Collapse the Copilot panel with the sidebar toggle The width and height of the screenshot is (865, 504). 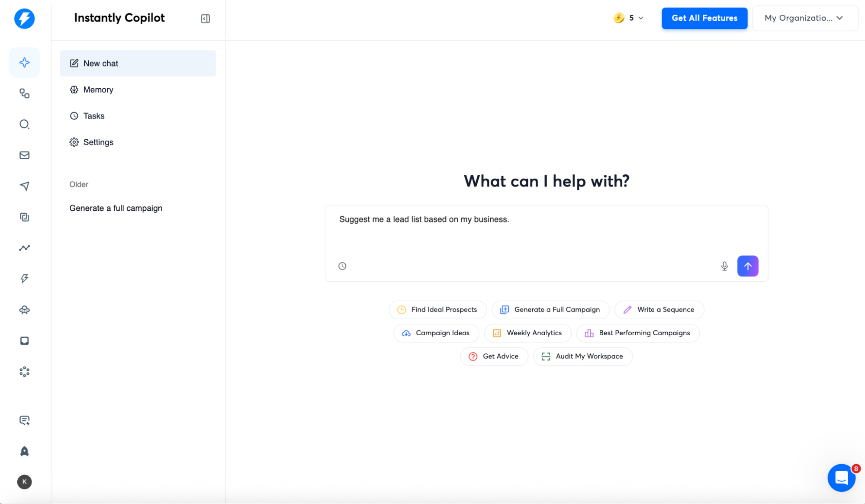[x=205, y=19]
